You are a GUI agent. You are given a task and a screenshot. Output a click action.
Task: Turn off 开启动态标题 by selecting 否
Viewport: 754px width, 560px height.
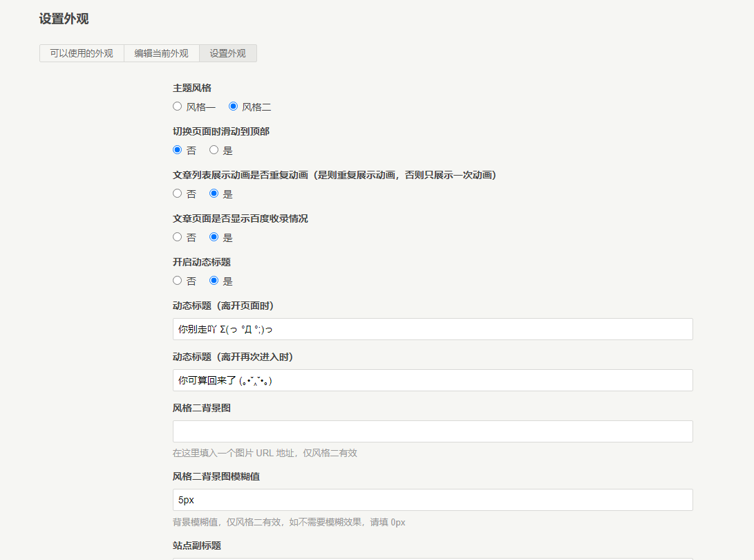pyautogui.click(x=177, y=280)
